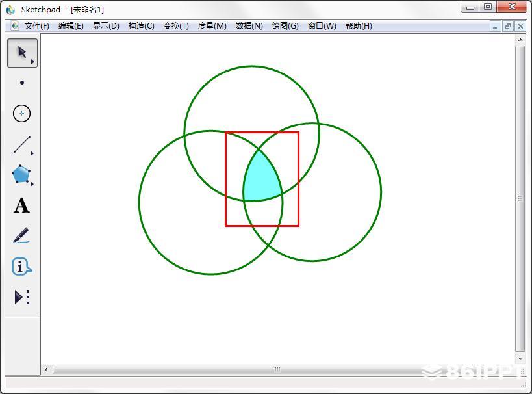The image size is (532, 394).
Task: Minimize the inner document window
Action: 495,26
